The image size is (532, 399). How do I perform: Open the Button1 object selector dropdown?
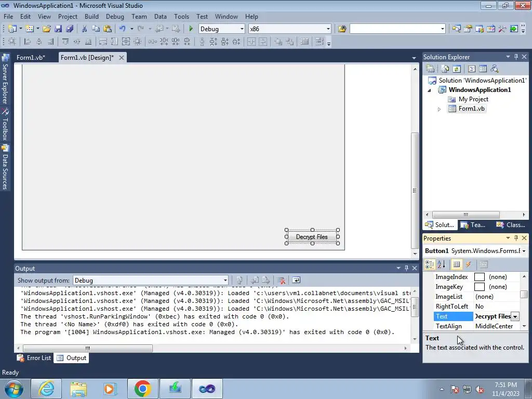[x=524, y=251]
